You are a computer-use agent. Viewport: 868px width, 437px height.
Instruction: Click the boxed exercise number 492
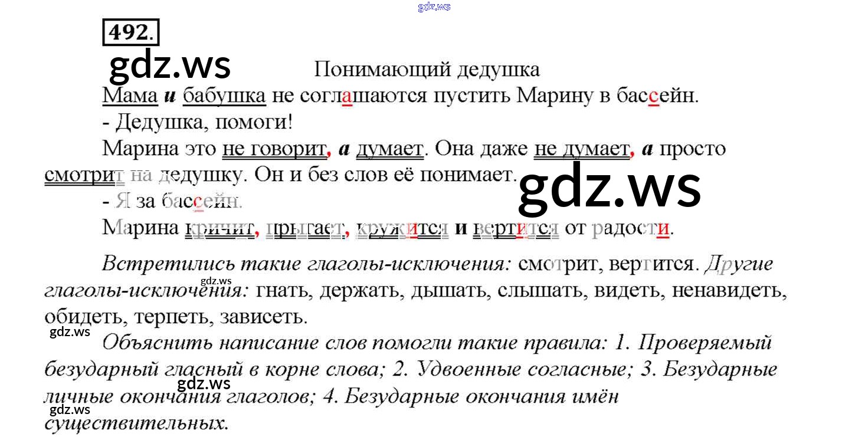[x=132, y=32]
